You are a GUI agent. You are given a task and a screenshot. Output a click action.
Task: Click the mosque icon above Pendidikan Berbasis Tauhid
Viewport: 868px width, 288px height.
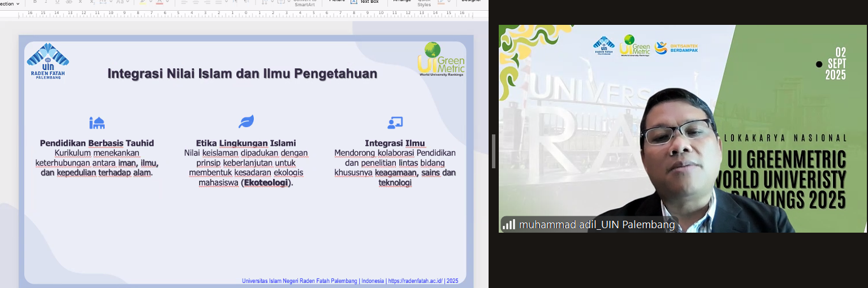[x=97, y=123]
